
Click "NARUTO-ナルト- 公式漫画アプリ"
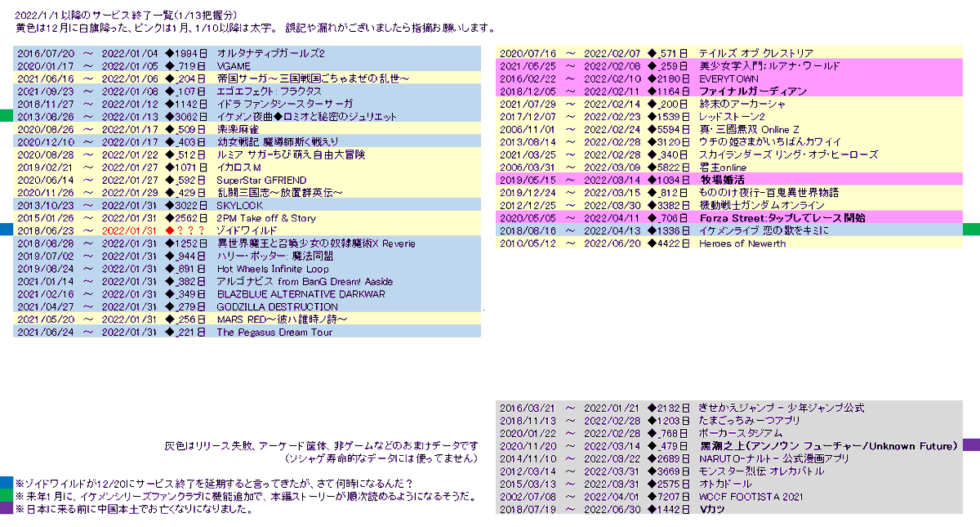click(x=773, y=458)
